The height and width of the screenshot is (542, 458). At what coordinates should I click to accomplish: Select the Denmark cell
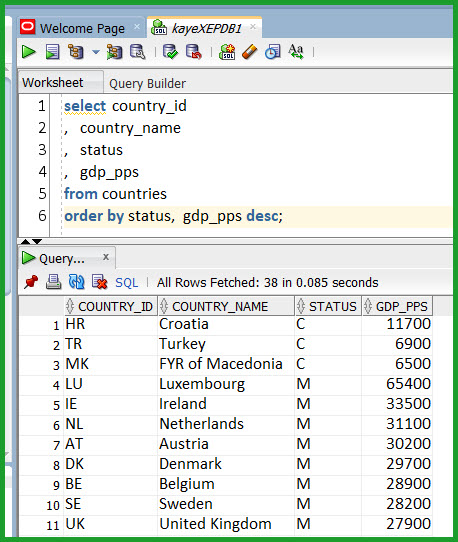[x=226, y=464]
